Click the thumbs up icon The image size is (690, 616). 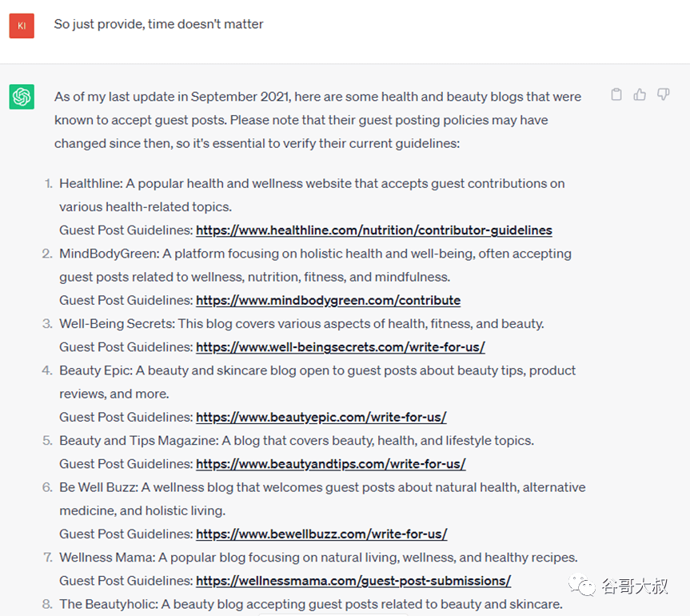click(x=640, y=95)
